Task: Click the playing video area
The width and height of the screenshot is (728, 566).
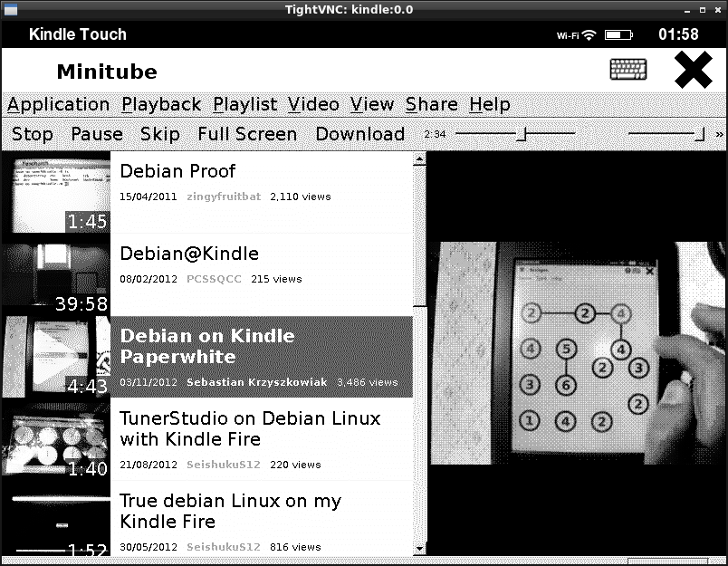Action: (577, 353)
